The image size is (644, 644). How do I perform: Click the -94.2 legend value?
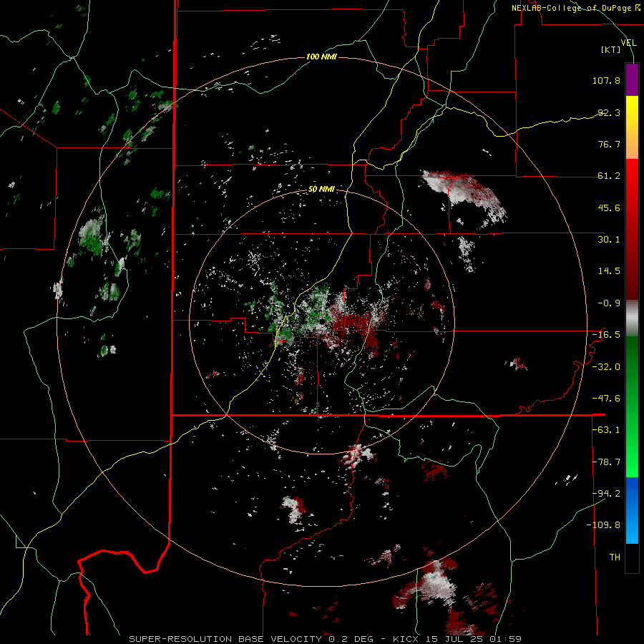pos(606,494)
